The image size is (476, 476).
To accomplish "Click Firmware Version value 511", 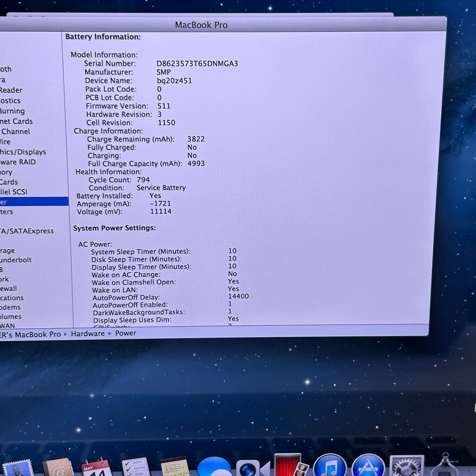I will click(x=164, y=106).
